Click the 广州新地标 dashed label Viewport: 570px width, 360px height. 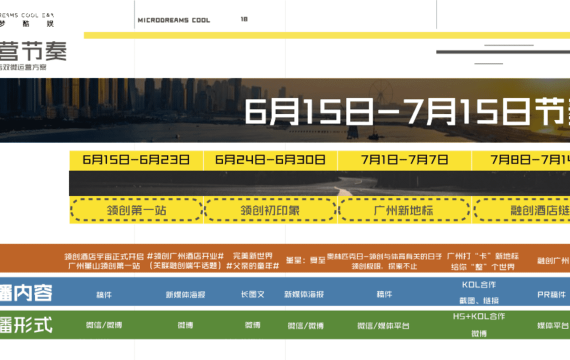[x=404, y=210]
